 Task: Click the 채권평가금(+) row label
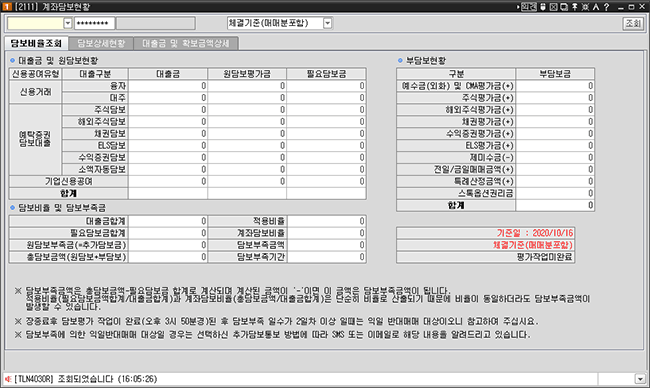456,122
